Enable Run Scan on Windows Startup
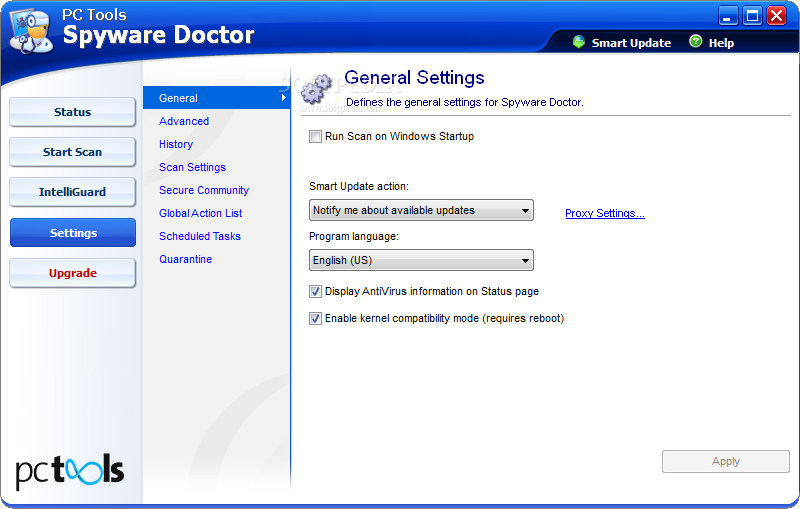Viewport: 800px width, 509px height. [315, 137]
